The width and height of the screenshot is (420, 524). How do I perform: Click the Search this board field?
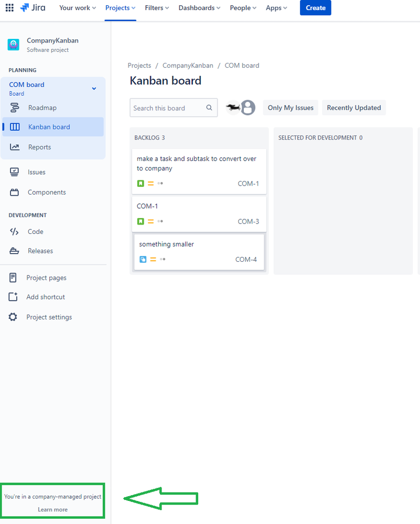pos(174,108)
